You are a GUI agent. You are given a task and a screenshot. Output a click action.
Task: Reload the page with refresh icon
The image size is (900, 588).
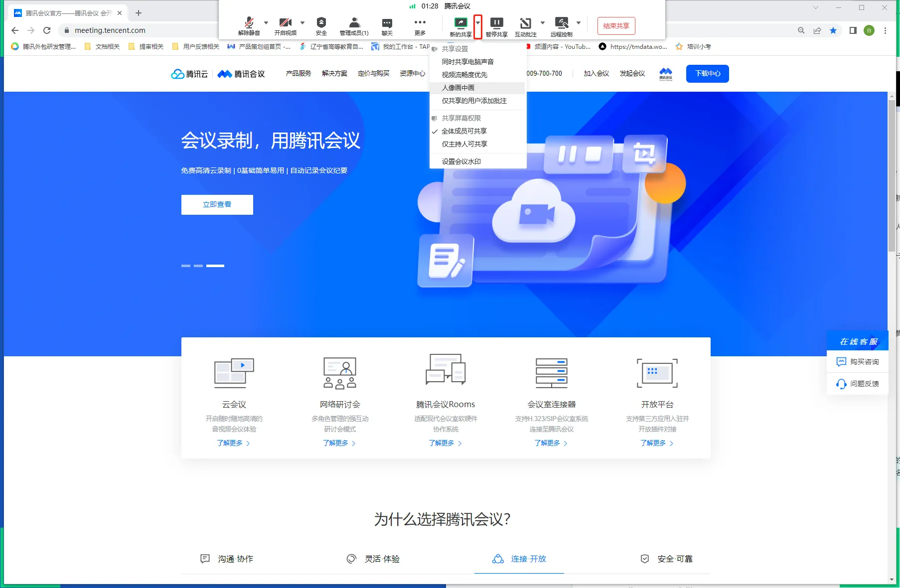47,30
